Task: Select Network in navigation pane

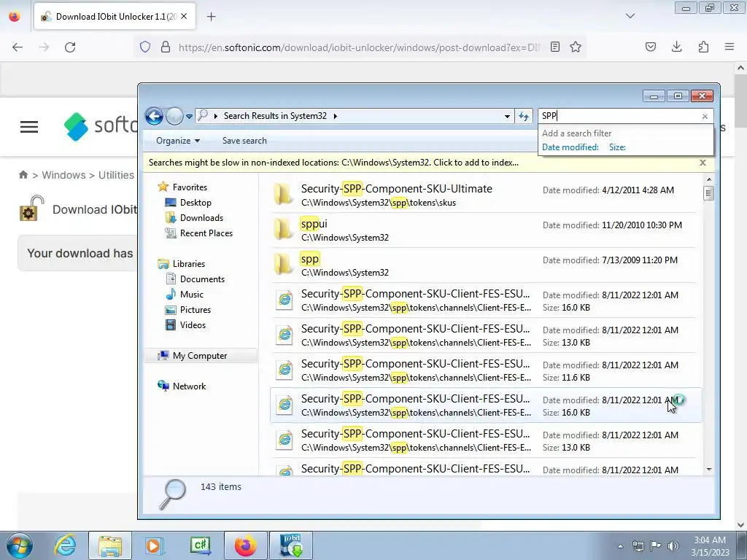Action: (189, 386)
